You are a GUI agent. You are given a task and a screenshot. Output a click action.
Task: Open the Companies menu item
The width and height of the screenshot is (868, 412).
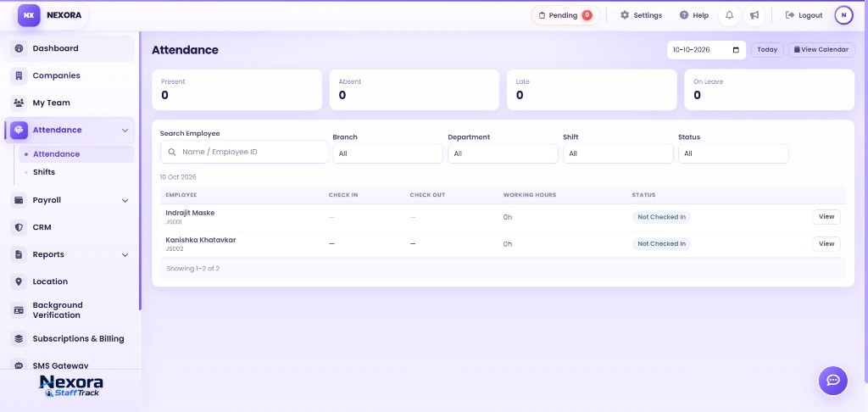pyautogui.click(x=71, y=75)
